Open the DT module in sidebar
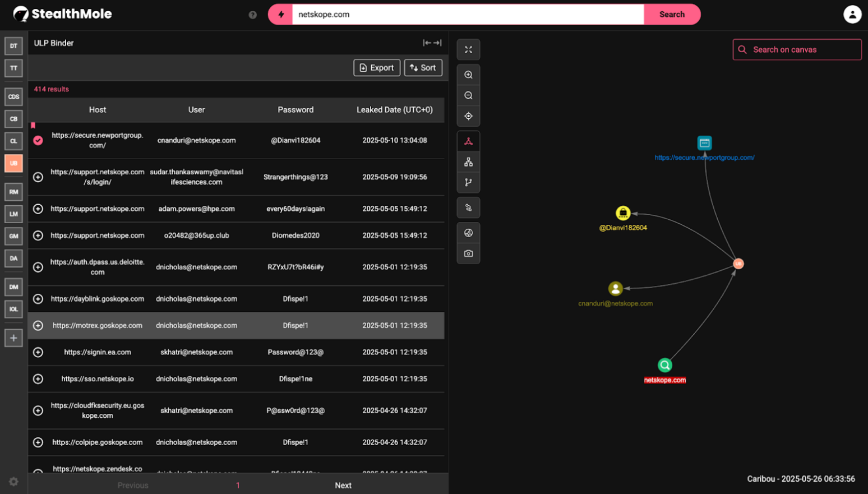Image resolution: width=868 pixels, height=494 pixels. 13,46
